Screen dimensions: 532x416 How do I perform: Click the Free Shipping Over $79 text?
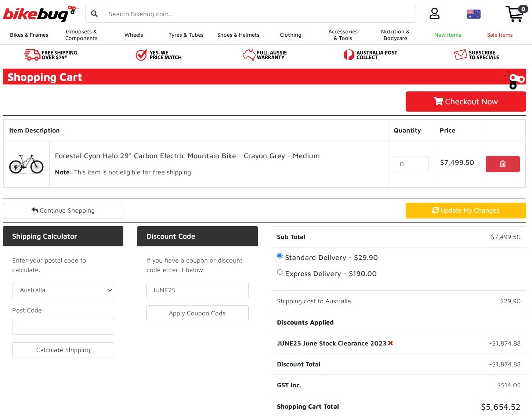tap(59, 55)
